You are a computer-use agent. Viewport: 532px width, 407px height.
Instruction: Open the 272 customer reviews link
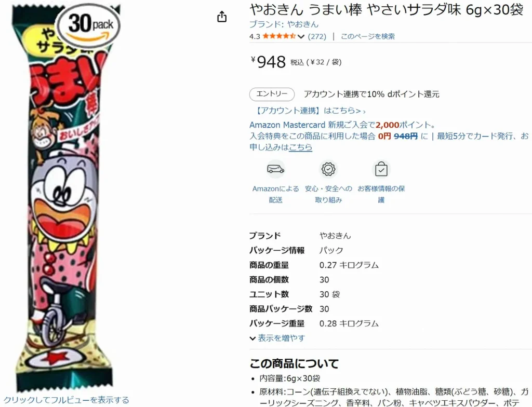[x=317, y=36]
